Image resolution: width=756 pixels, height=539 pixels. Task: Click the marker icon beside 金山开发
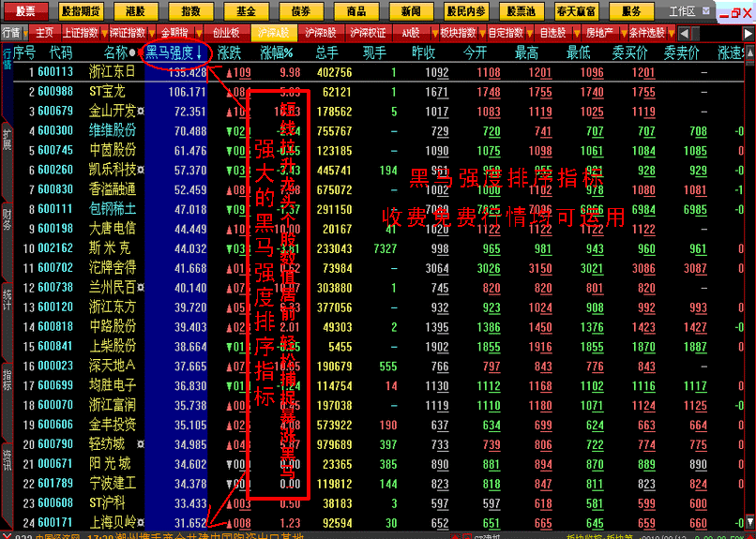[140, 112]
